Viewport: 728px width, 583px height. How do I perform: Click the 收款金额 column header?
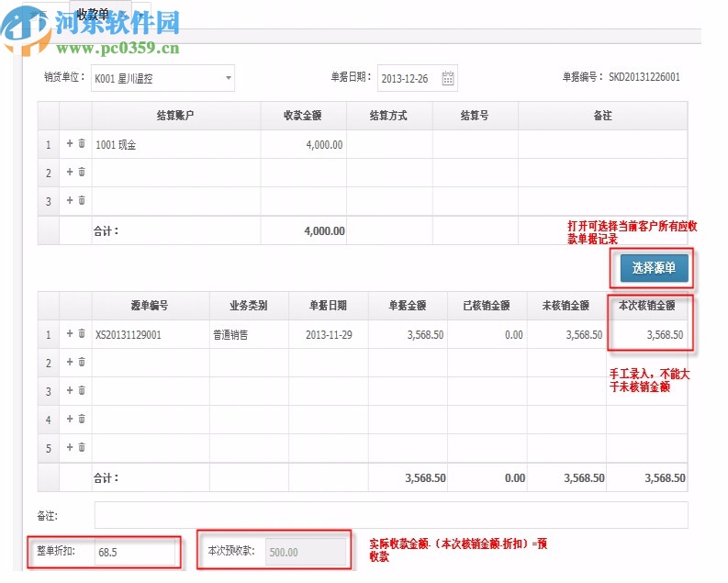tap(304, 116)
